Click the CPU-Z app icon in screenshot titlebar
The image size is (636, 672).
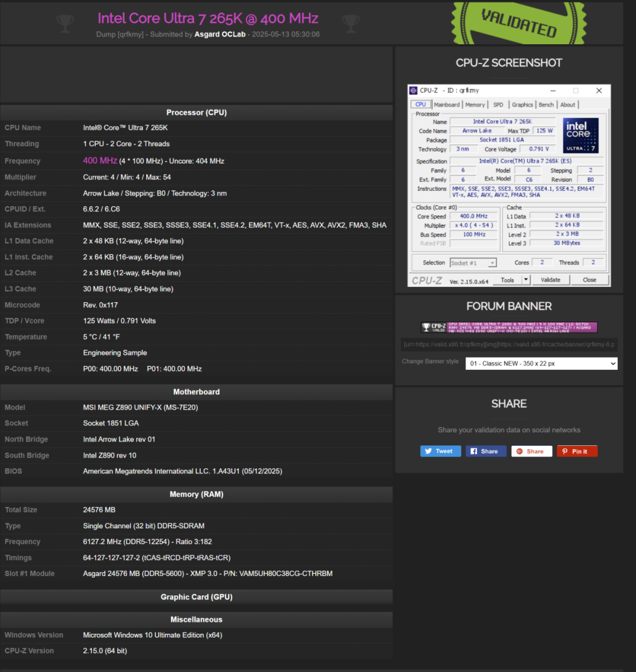(413, 91)
